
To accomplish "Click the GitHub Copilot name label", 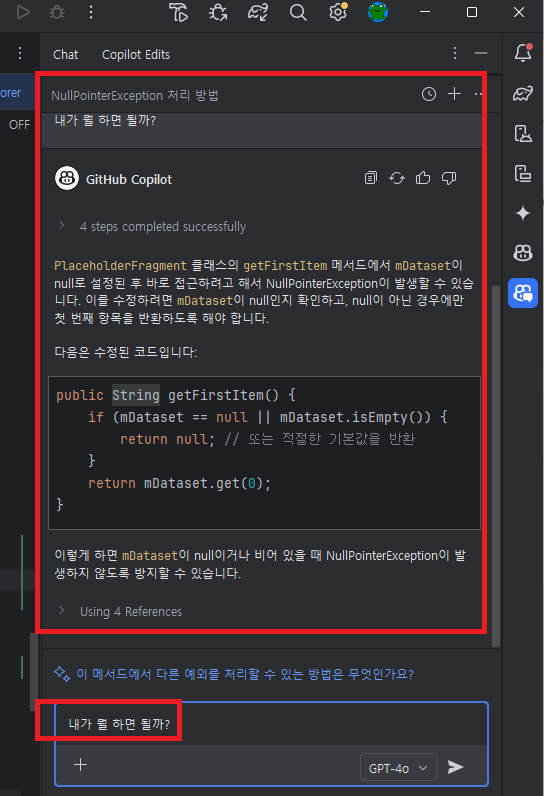I will pos(129,179).
